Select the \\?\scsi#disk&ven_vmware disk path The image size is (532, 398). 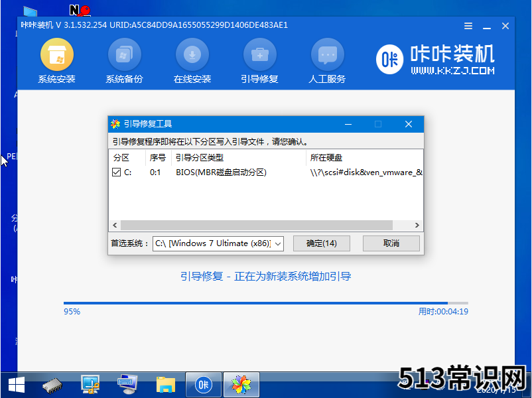(x=366, y=172)
